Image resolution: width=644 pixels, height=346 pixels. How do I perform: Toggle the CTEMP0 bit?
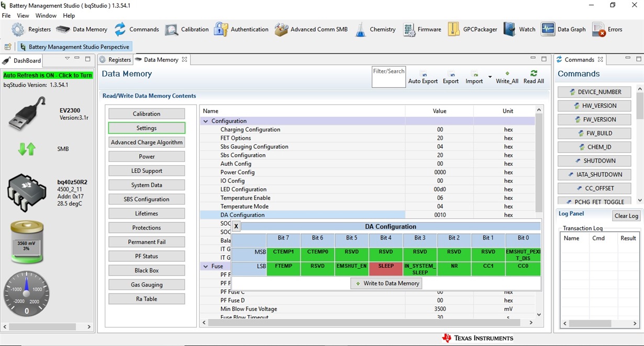(317, 255)
